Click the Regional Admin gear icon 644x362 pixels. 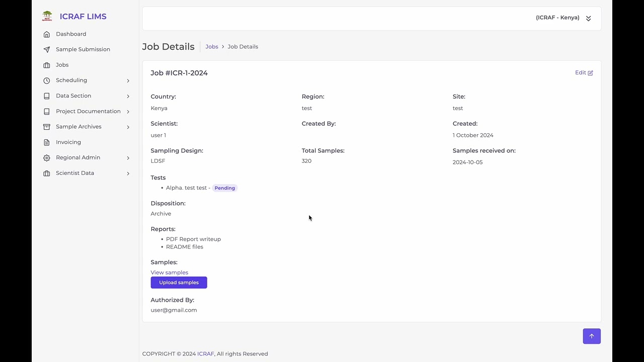[47, 158]
